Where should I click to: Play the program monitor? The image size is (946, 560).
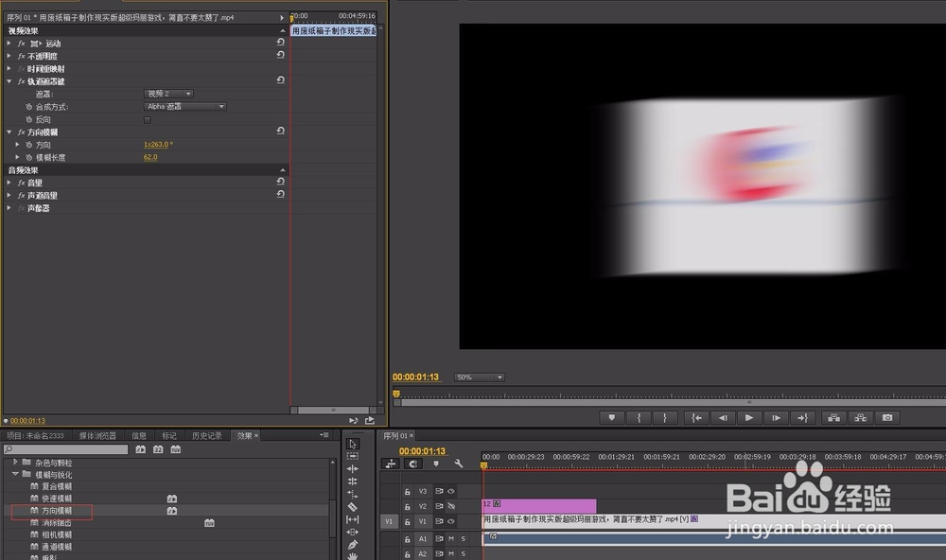pyautogui.click(x=748, y=417)
